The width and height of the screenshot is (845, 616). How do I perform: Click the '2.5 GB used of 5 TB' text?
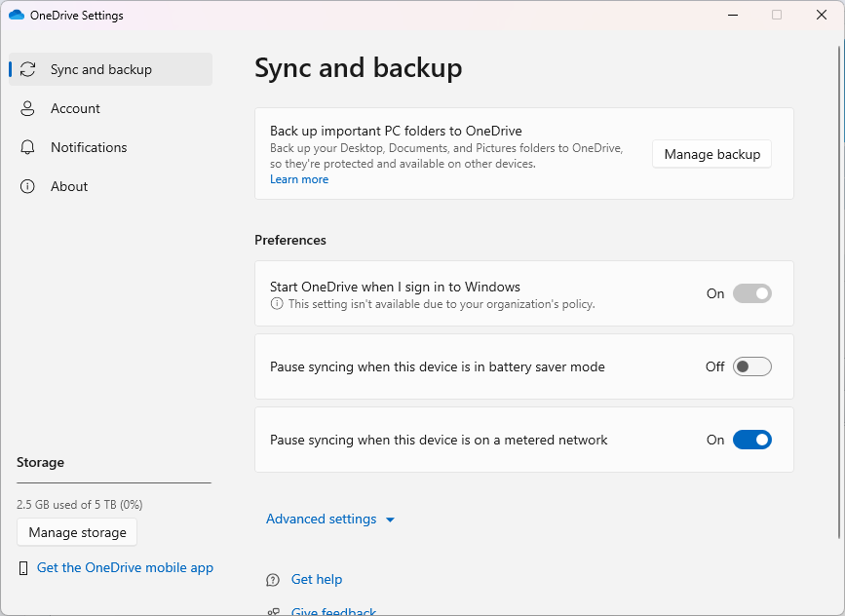tap(80, 505)
